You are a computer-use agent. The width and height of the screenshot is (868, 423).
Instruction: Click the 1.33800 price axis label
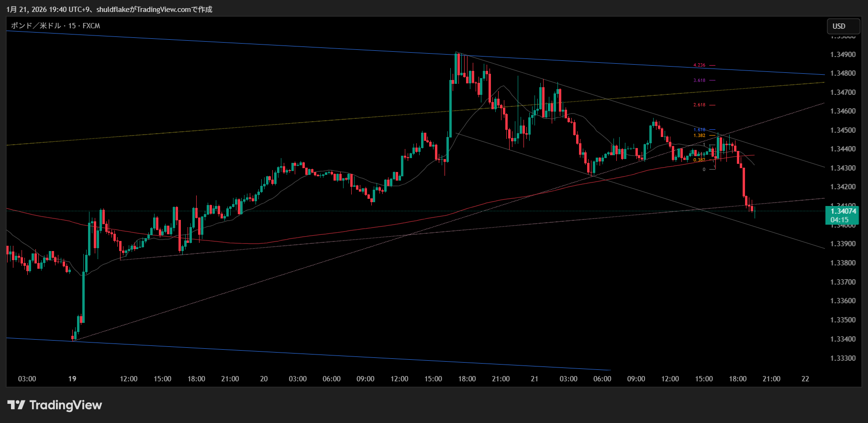click(843, 263)
